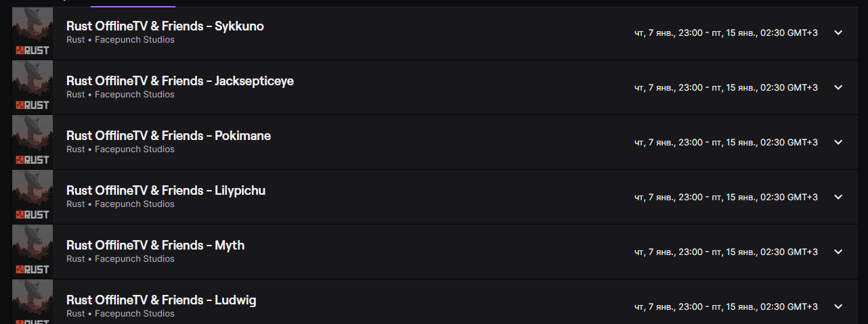This screenshot has width=868, height=324.
Task: Open Rust OfflineTV & Friends - Lilypichu title
Action: tap(166, 191)
